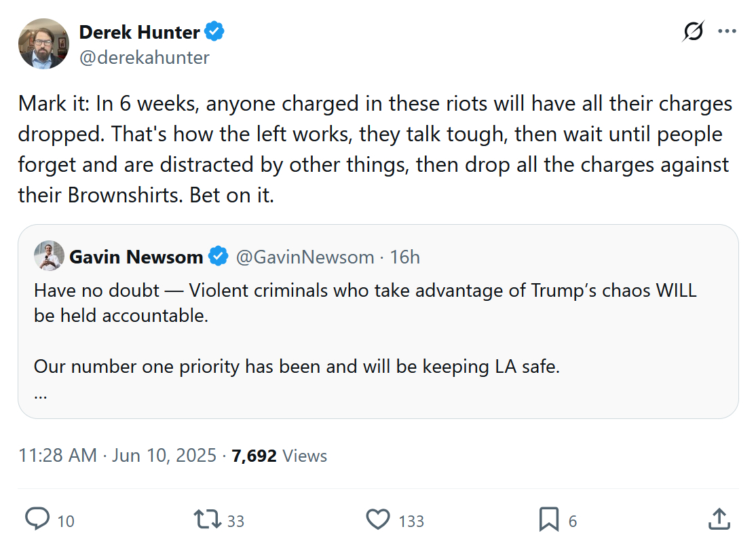Image resolution: width=756 pixels, height=546 pixels.
Task: Open the @derekahunter handle link
Action: [x=145, y=58]
